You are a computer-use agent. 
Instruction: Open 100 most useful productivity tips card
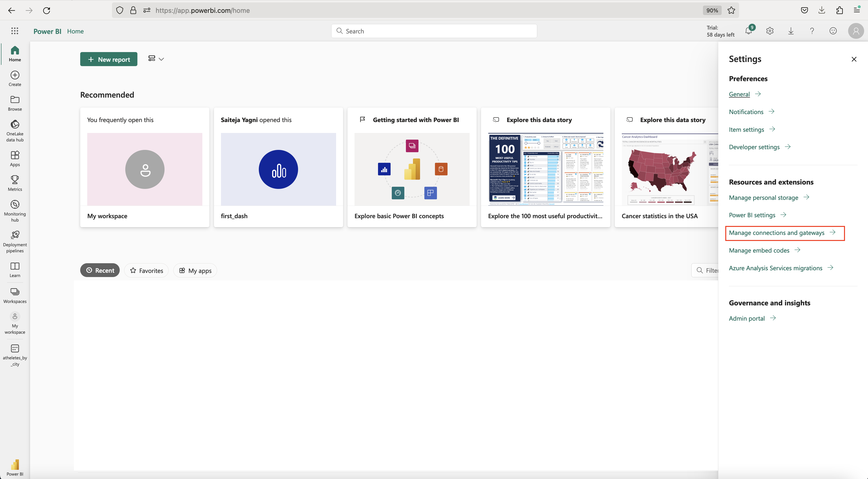(545, 167)
